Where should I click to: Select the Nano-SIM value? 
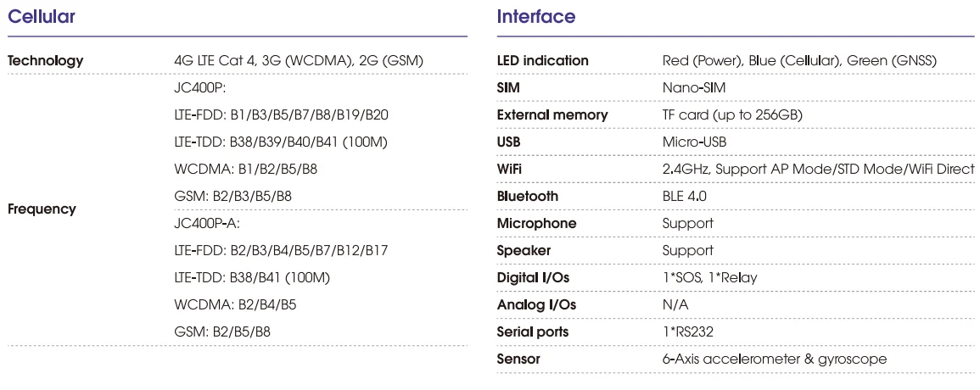pyautogui.click(x=694, y=88)
